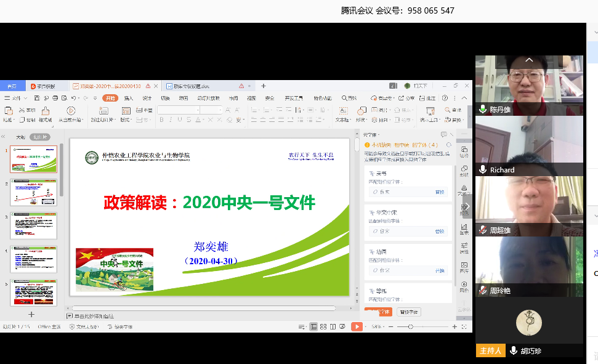The height and width of the screenshot is (364, 598).
Task: Select the second slide thumbnail
Action: (x=33, y=192)
